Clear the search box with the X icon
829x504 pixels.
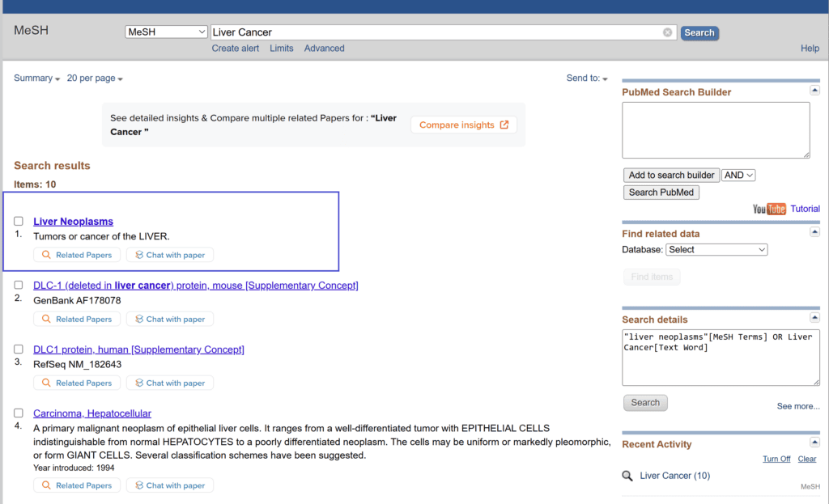(667, 32)
